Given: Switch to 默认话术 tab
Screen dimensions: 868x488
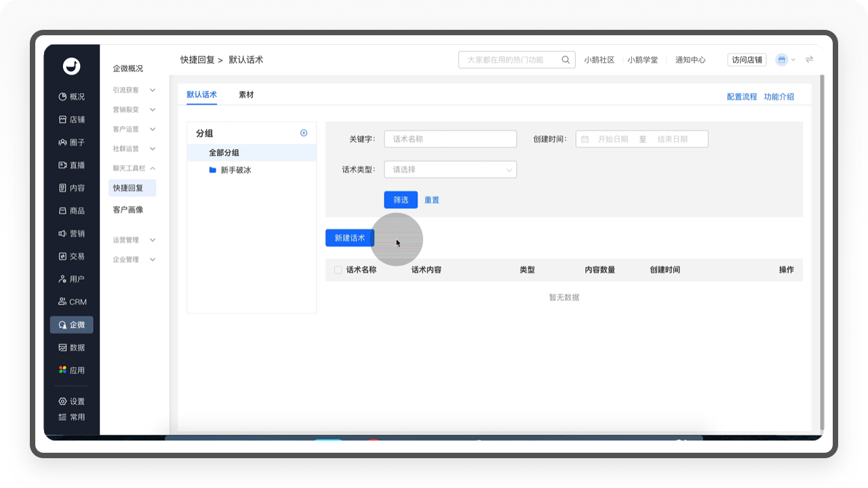Looking at the screenshot, I should [x=201, y=95].
